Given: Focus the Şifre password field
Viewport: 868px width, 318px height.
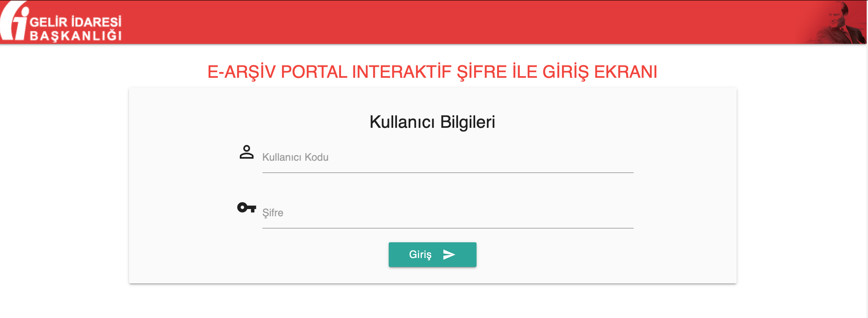Looking at the screenshot, I should [x=448, y=213].
